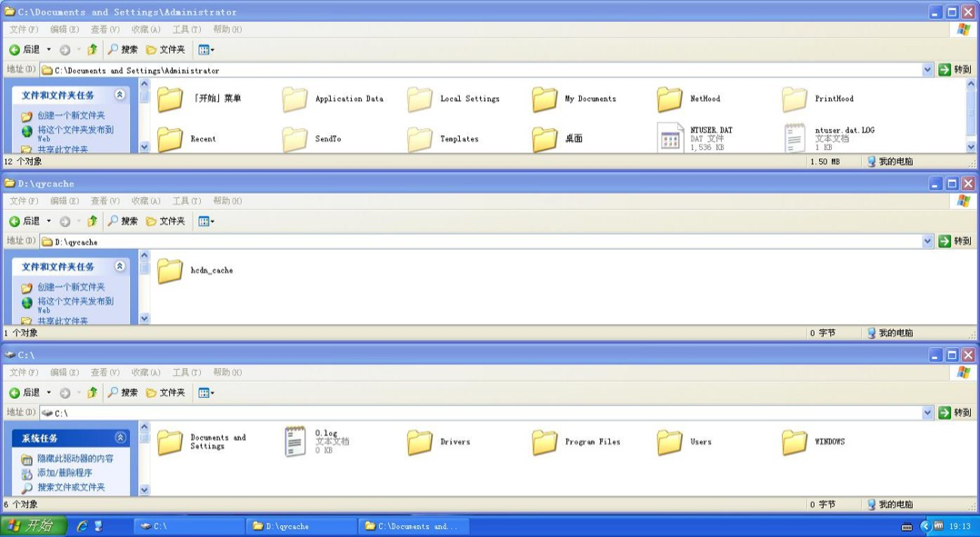Toggle 文件夹 pane in the C:\ window
The image size is (980, 537).
[x=165, y=393]
